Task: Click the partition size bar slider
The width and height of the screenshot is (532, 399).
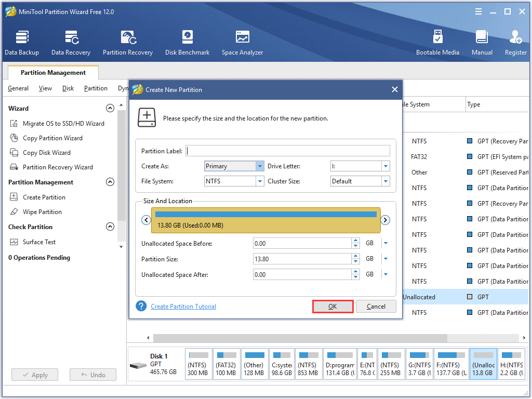Action: [265, 220]
